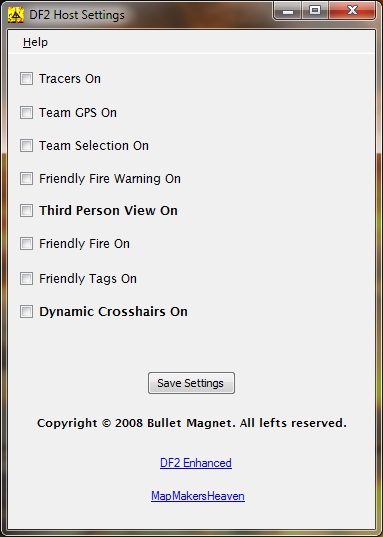This screenshot has width=383, height=537.
Task: Click the DF2 Host Settings title text
Action: 77,15
